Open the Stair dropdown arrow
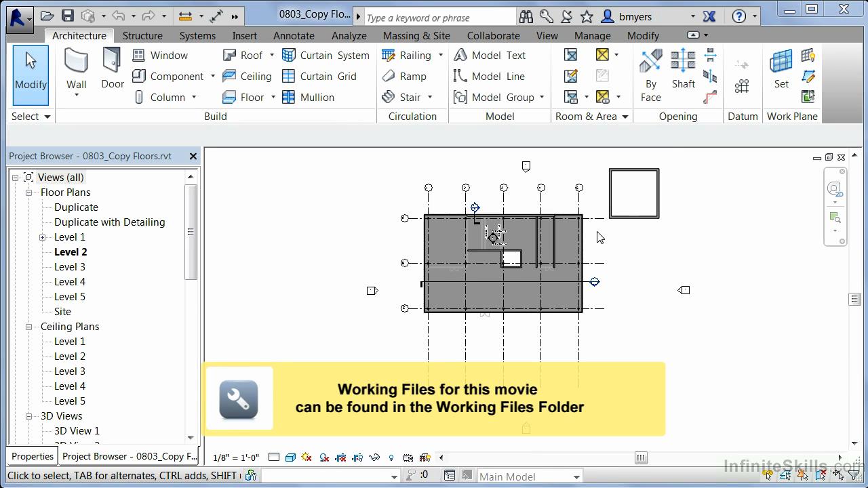Image resolution: width=868 pixels, height=488 pixels. click(430, 97)
